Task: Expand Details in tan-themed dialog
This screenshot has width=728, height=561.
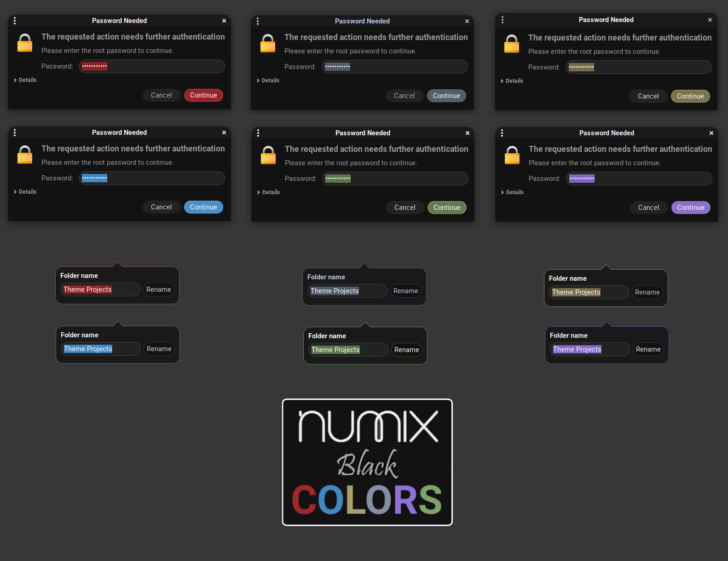Action: point(512,81)
